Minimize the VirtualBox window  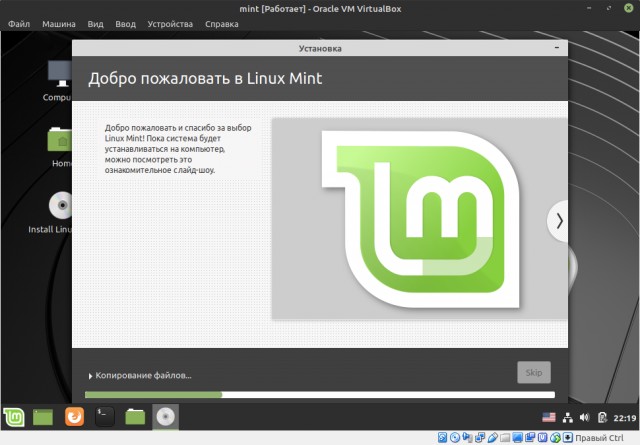(589, 8)
